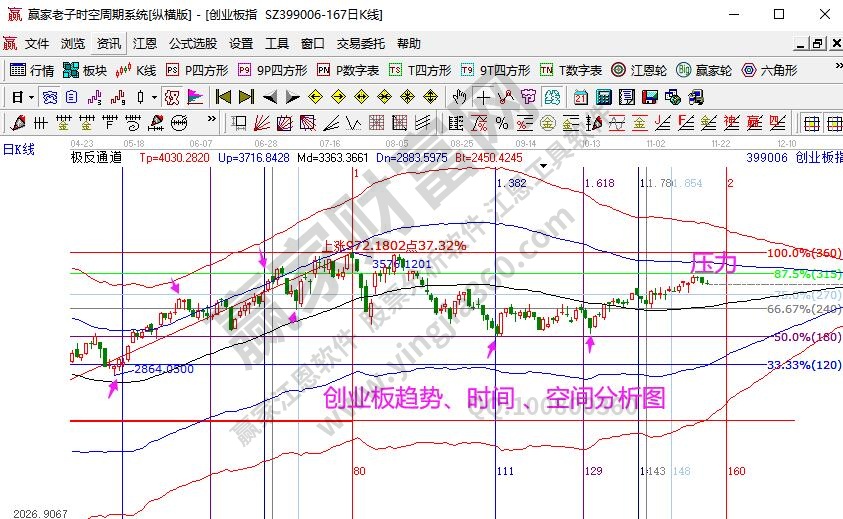The height and width of the screenshot is (519, 843).
Task: Open the 交易委托 menu
Action: tap(361, 44)
